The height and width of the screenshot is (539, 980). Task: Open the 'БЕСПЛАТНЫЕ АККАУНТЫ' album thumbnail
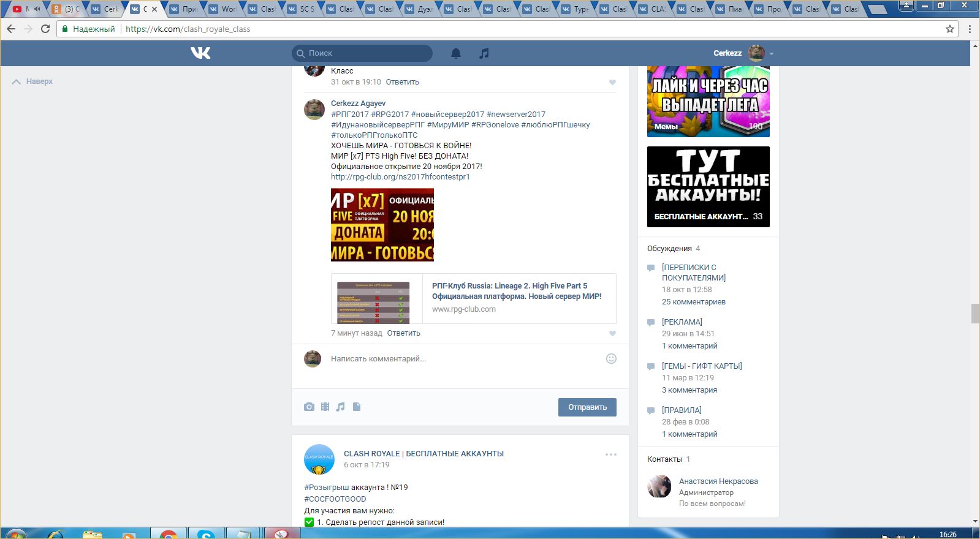(708, 187)
